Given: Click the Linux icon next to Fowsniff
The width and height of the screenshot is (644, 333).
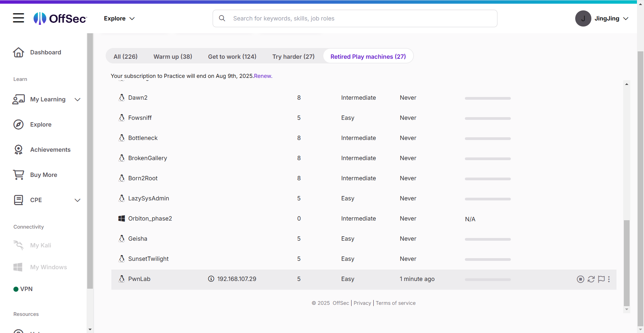Looking at the screenshot, I should tap(122, 118).
